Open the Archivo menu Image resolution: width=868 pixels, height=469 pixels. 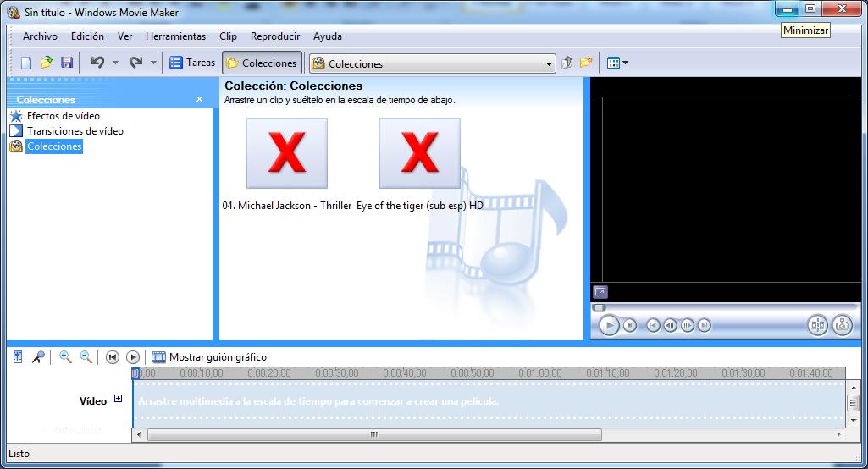coord(40,36)
